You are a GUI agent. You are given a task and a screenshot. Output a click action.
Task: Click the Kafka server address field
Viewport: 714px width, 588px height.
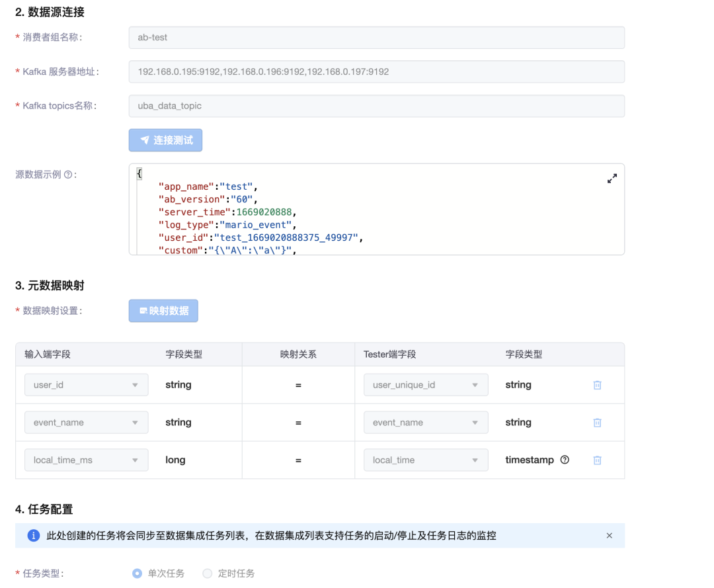click(x=376, y=71)
